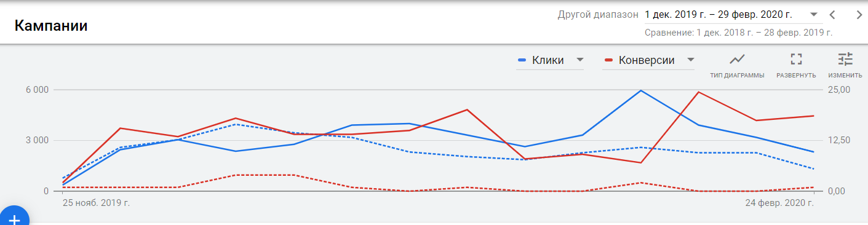Viewport: 868px width, 225px height.
Task: Click the comparison period Сравнение text
Action: coord(738,32)
